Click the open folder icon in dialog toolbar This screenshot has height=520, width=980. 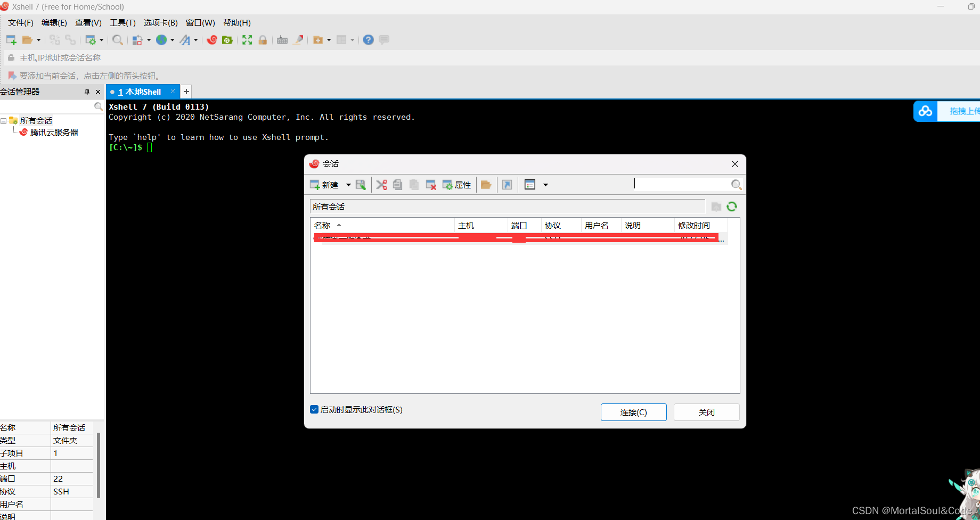click(x=486, y=185)
